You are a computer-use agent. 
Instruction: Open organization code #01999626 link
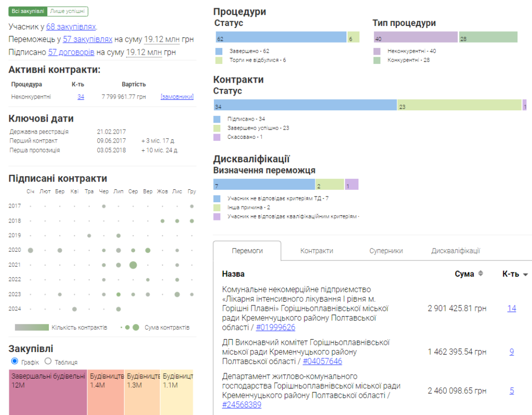coord(276,328)
